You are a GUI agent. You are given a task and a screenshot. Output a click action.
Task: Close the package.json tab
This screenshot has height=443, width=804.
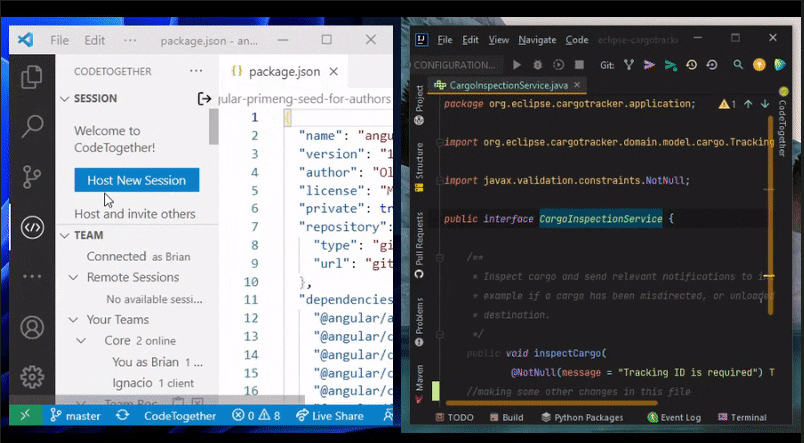coord(334,72)
